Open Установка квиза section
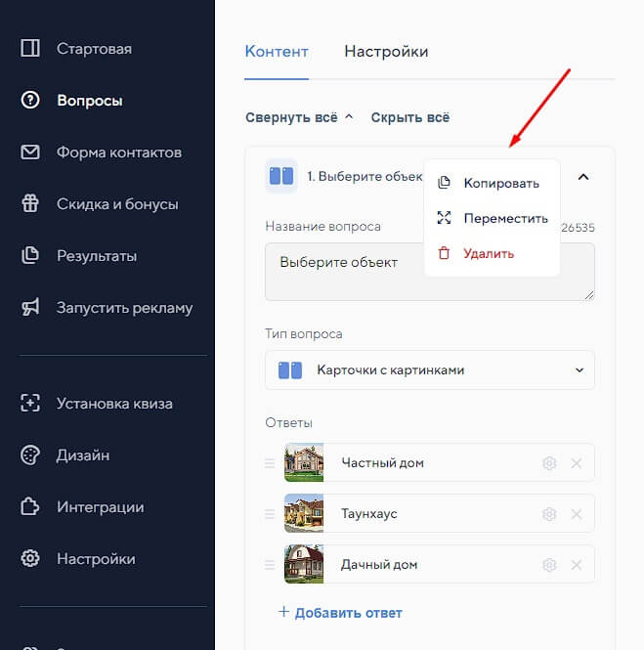644x650 pixels. pyautogui.click(x=114, y=404)
